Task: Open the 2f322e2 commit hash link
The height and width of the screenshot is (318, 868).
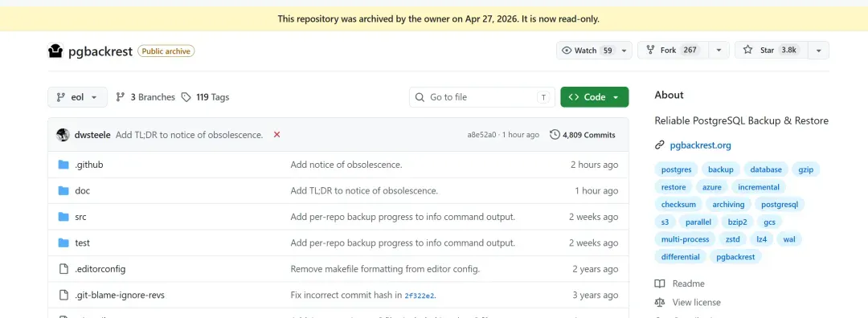Action: pyautogui.click(x=420, y=296)
